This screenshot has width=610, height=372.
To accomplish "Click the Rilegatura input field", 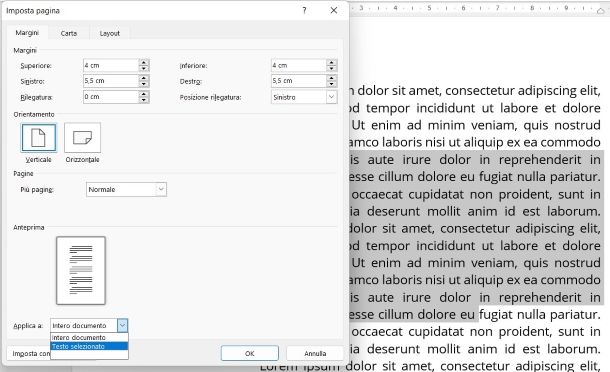I will (x=111, y=97).
